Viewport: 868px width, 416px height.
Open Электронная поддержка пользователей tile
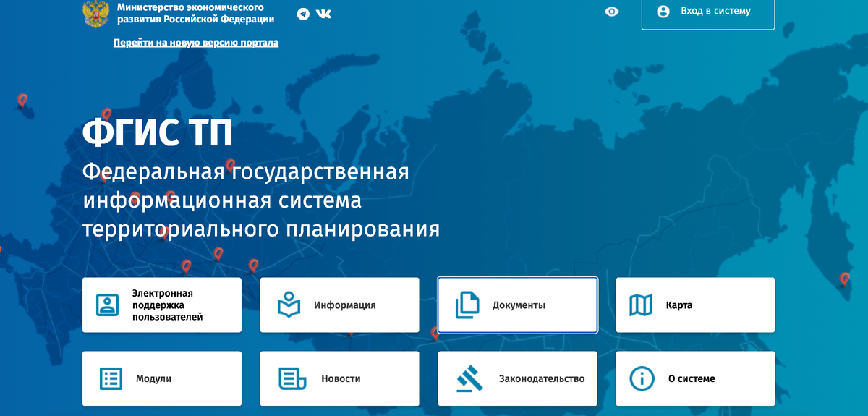tap(162, 305)
